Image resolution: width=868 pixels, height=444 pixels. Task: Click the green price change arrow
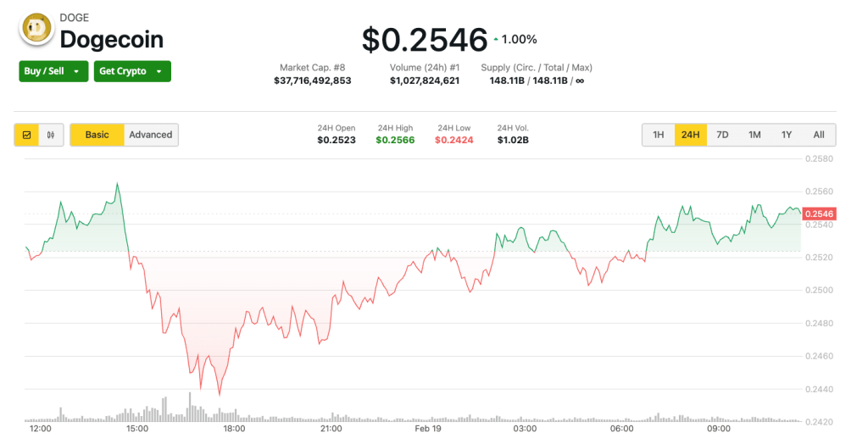tap(495, 40)
